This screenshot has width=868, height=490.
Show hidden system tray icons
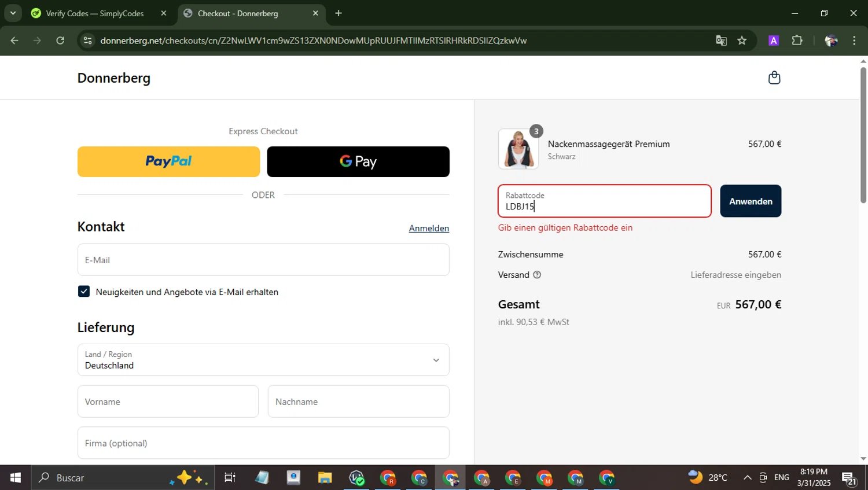tap(747, 478)
